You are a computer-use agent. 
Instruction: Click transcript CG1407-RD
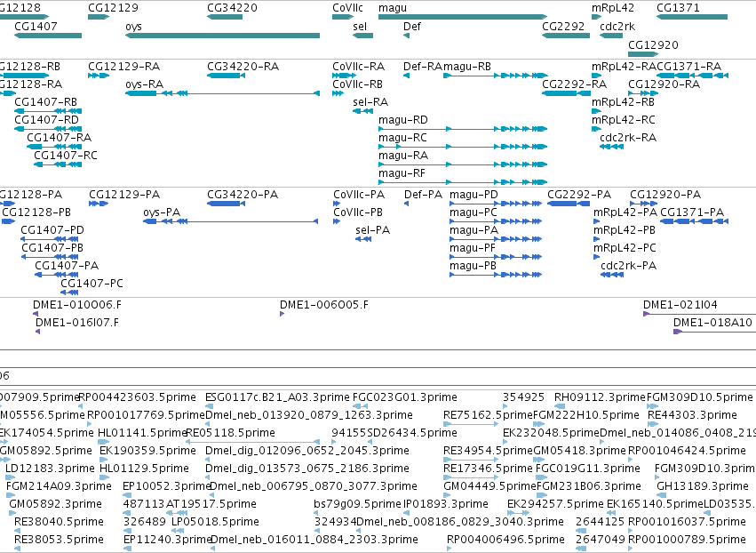48,129
